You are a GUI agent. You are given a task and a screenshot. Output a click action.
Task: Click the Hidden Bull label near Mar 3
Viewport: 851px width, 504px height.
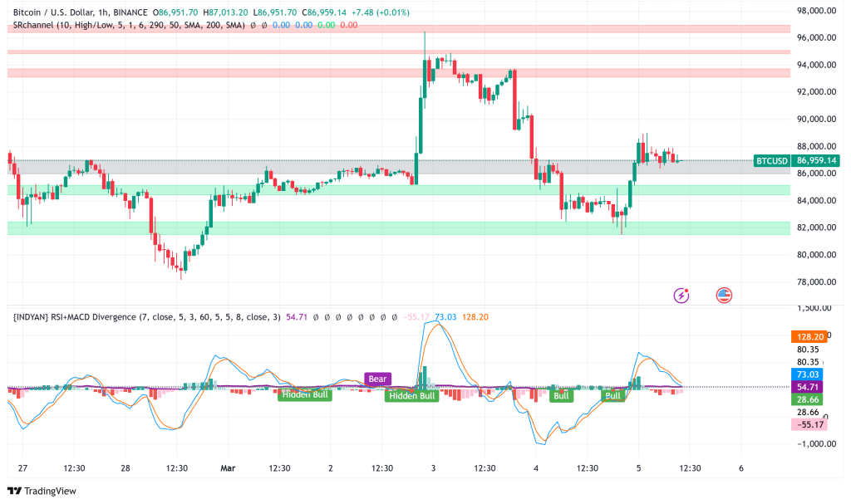(412, 395)
